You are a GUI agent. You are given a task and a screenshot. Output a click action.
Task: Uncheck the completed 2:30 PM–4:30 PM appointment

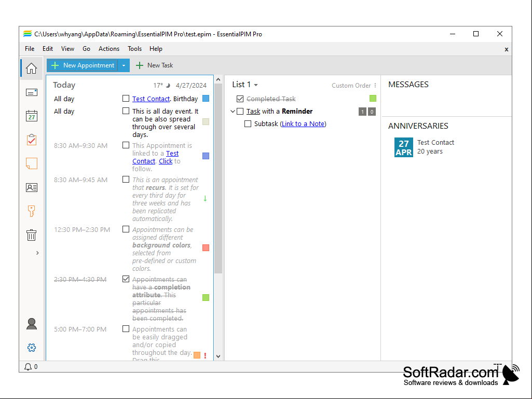click(126, 279)
